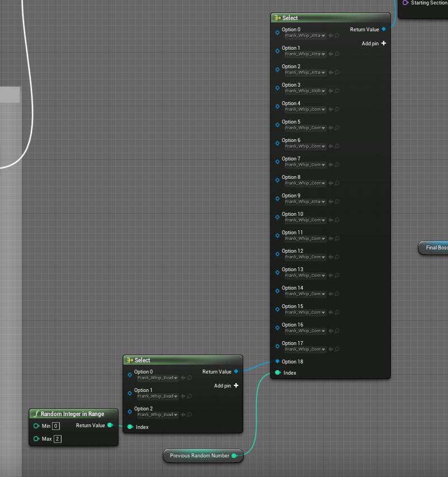Image resolution: width=448 pixels, height=477 pixels.
Task: Open Option 0 Frank_Whip_Evad dropdown in small Select
Action: pyautogui.click(x=157, y=378)
